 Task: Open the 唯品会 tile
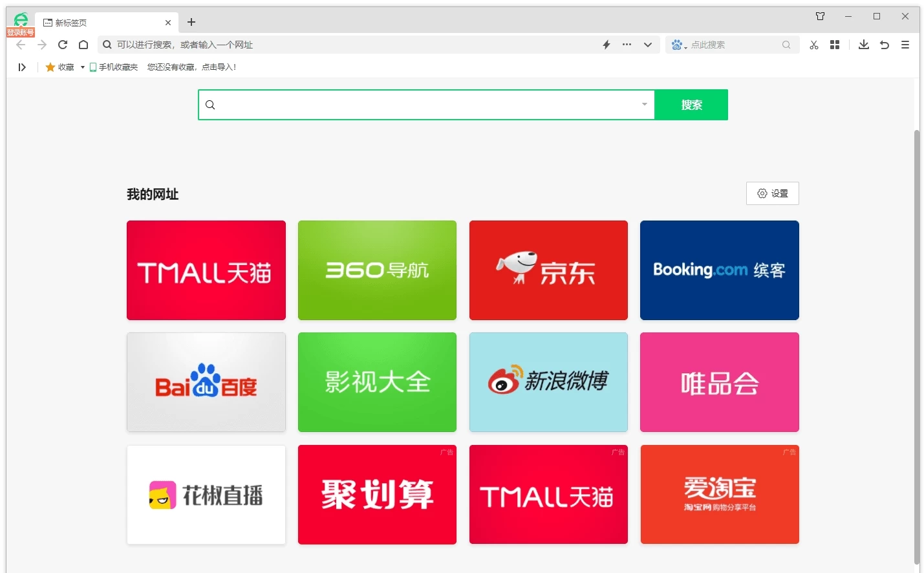pyautogui.click(x=720, y=382)
